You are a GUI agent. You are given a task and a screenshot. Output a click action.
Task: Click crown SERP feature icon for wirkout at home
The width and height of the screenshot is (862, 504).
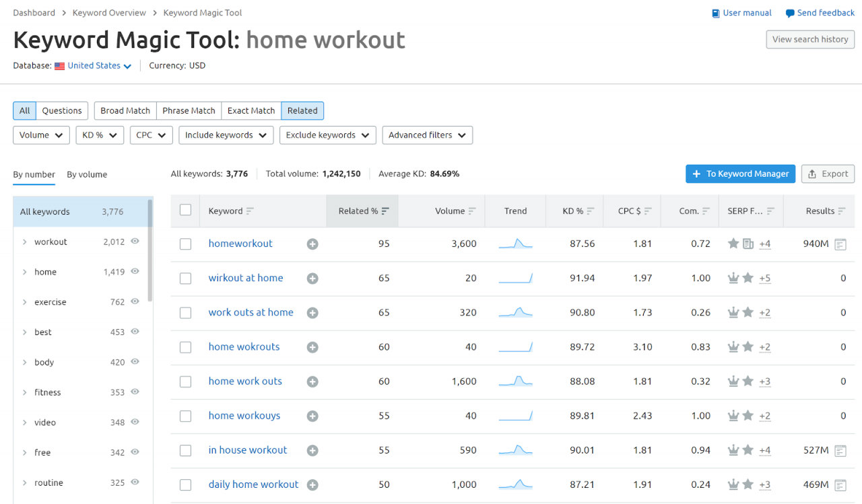[x=733, y=279]
